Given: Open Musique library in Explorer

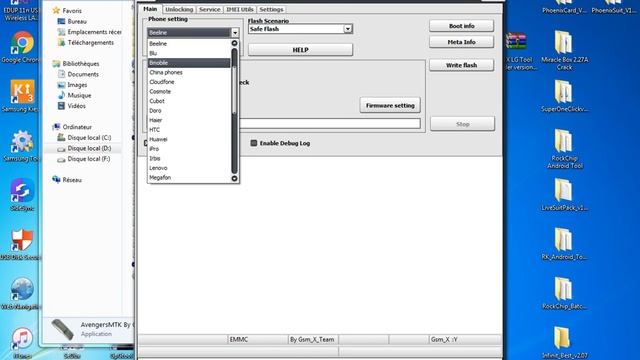Looking at the screenshot, I should (79, 95).
